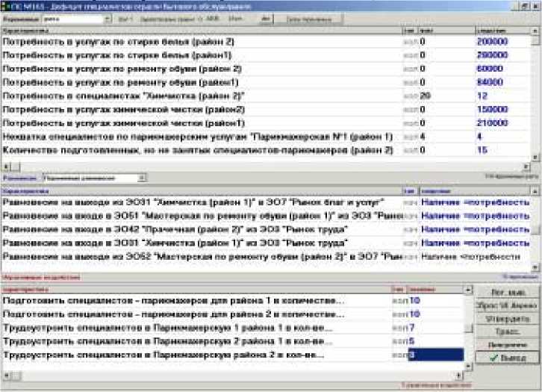Select equilibrium row ЭО31 "Химчистка (район 1)" в ЭО7
Screen dimensions: 542x392
267,202
